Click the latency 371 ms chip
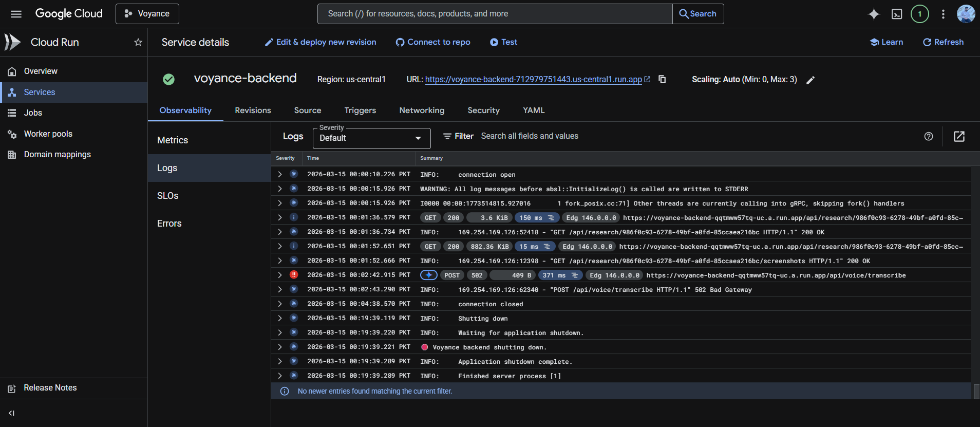This screenshot has width=980, height=427. pos(560,275)
